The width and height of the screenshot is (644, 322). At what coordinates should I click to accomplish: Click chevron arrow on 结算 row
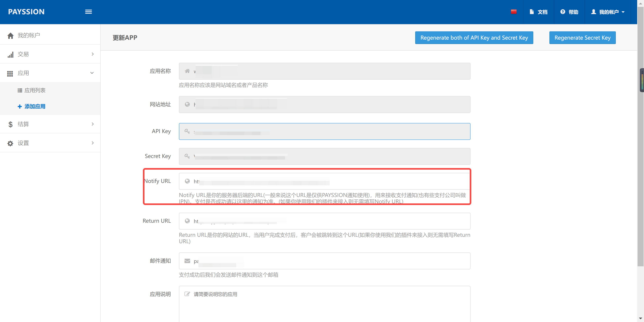coord(93,124)
